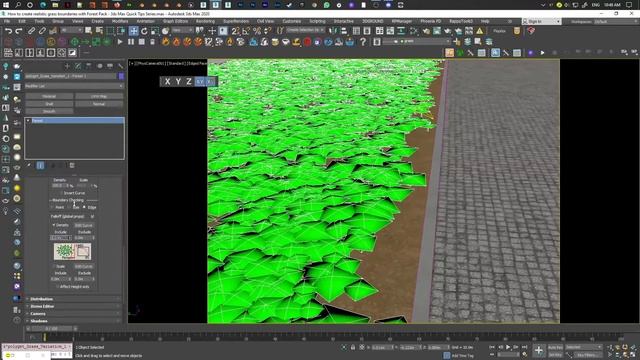
Task: Click the first orange fire preset icon
Action: pos(165,42)
